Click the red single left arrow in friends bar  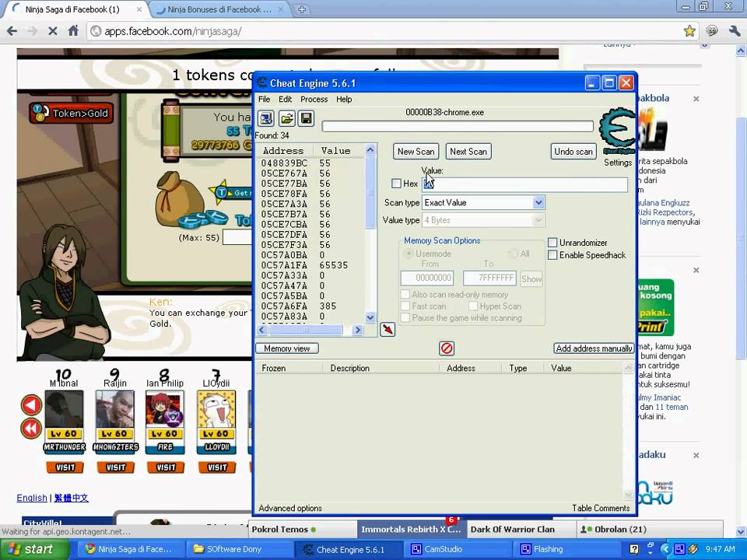click(31, 405)
